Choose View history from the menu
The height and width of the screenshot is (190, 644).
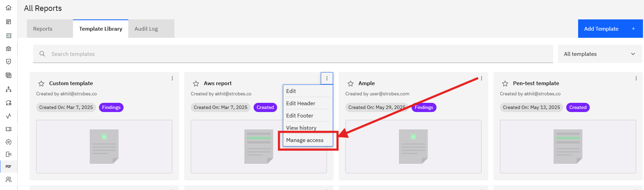(x=308, y=128)
